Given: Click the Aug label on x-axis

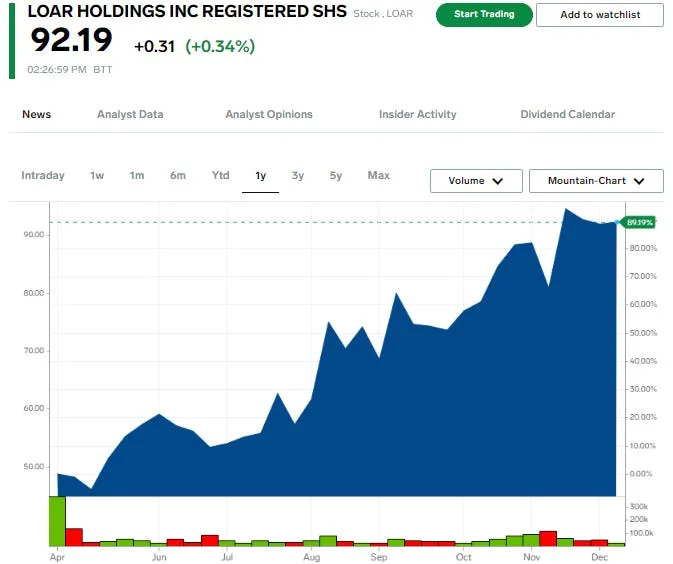Looking at the screenshot, I should [312, 557].
